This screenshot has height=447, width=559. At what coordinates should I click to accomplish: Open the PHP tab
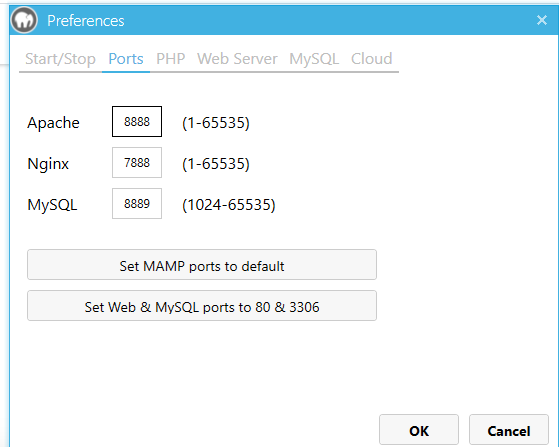tap(170, 59)
